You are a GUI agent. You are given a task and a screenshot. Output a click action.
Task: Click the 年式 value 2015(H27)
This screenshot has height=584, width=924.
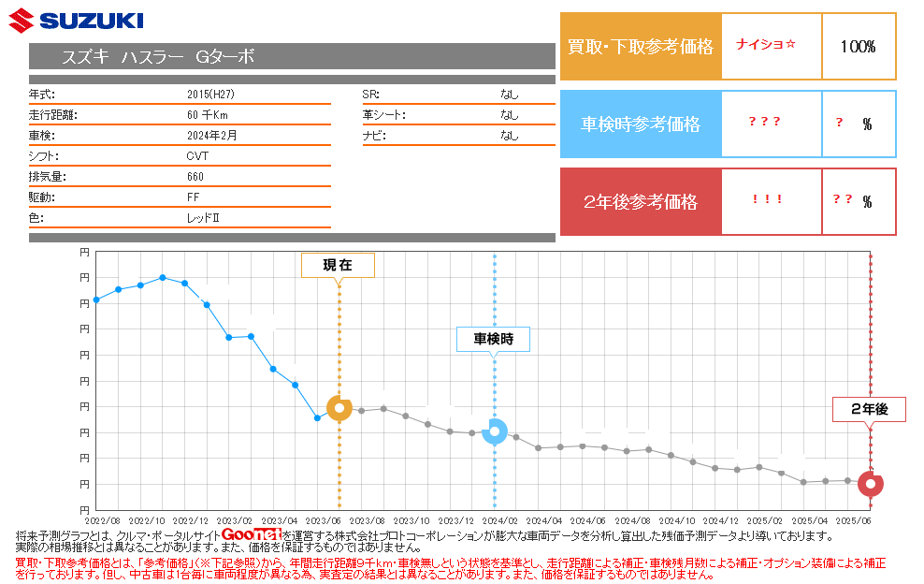[210, 95]
